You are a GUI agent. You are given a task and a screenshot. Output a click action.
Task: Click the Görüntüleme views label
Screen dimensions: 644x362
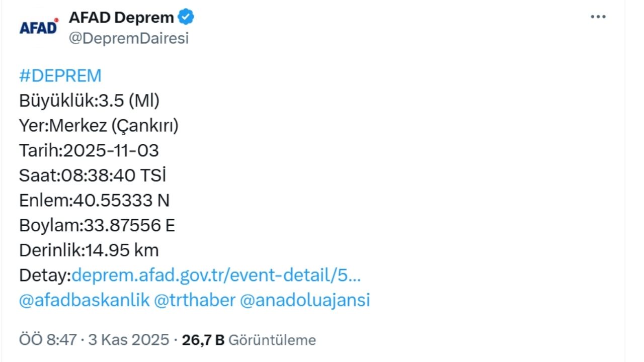273,339
